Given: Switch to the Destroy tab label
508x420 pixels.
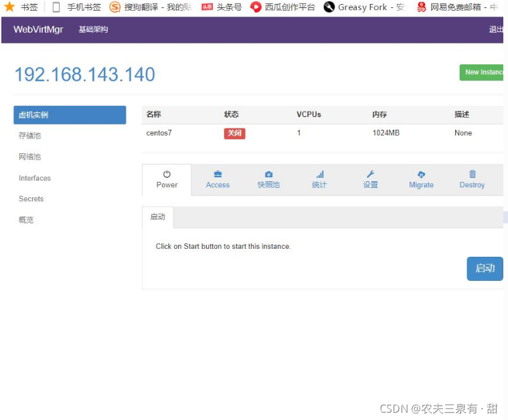Looking at the screenshot, I should [x=472, y=185].
